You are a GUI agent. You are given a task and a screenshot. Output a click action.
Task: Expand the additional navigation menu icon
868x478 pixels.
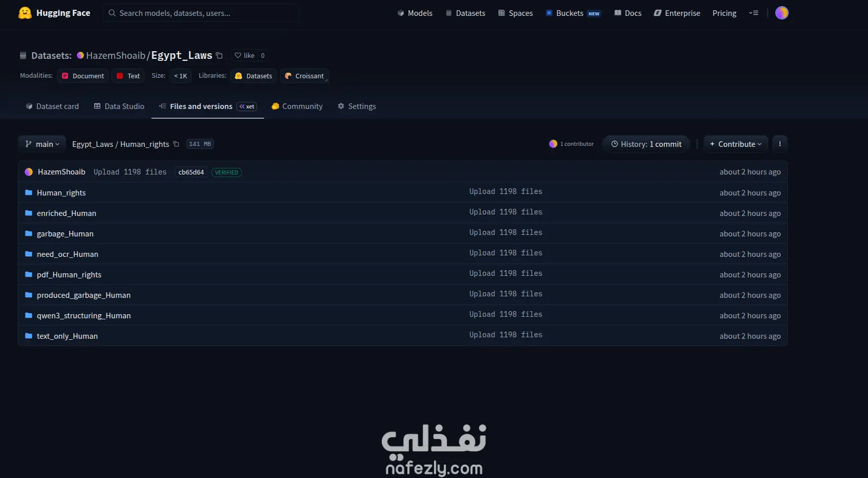[x=753, y=13]
